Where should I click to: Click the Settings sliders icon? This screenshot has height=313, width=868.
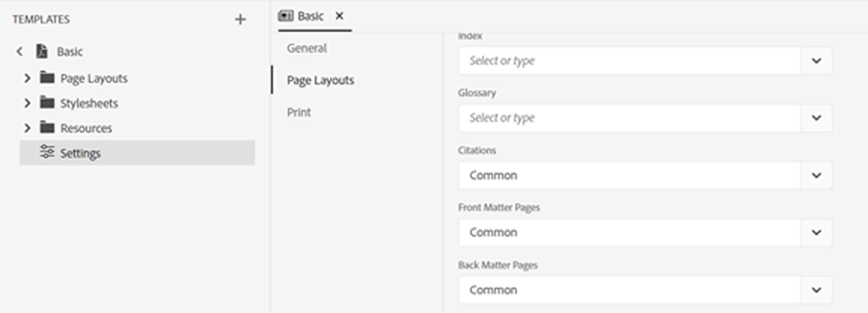48,152
